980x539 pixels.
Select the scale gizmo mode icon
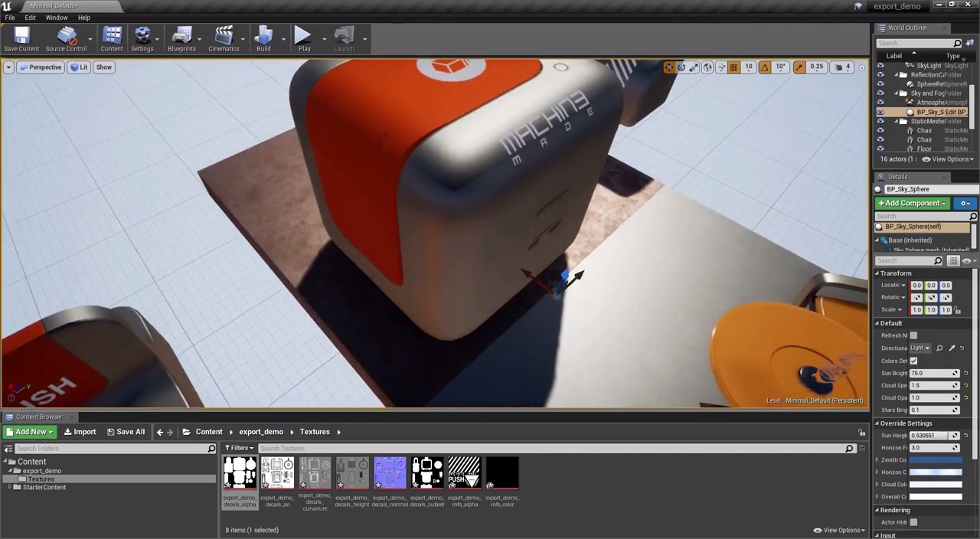point(694,67)
